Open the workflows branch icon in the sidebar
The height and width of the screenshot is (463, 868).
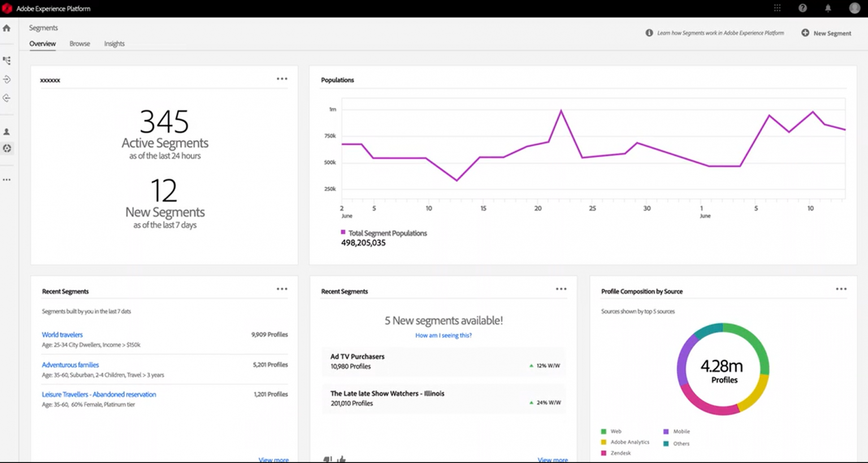[x=7, y=60]
